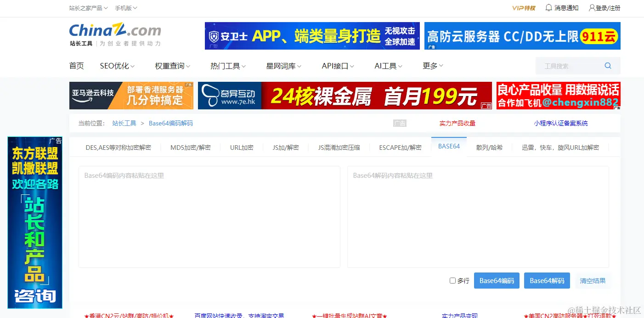Focus the 工具搜索 search field
Viewport: 644px width, 318px height.
tap(570, 66)
